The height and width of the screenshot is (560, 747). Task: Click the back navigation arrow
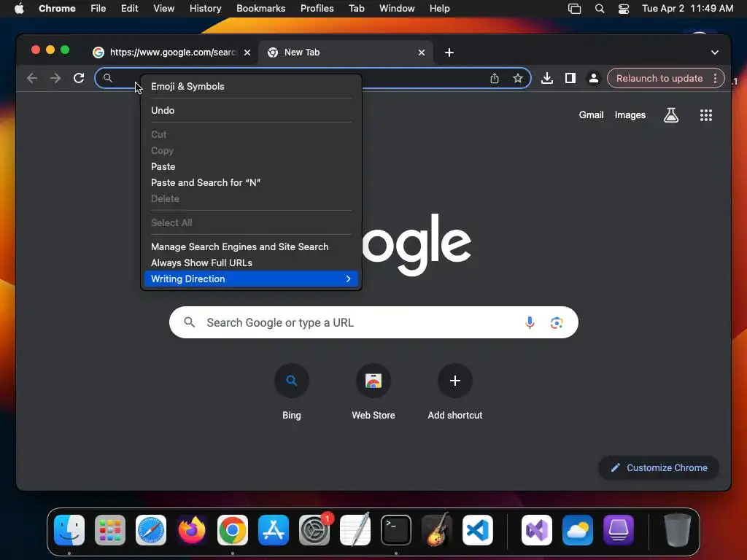click(x=32, y=78)
